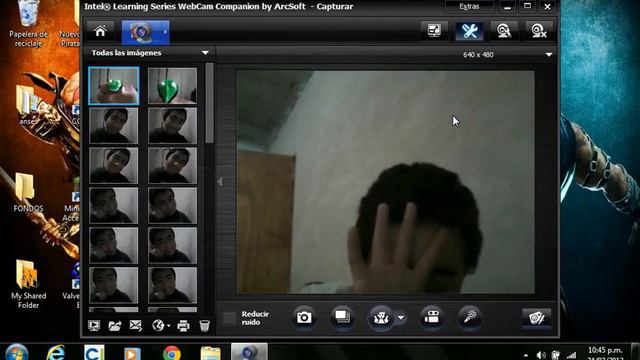Screen dimensions: 640x360
Task: Click the webcam disconnect icon
Action: (539, 31)
